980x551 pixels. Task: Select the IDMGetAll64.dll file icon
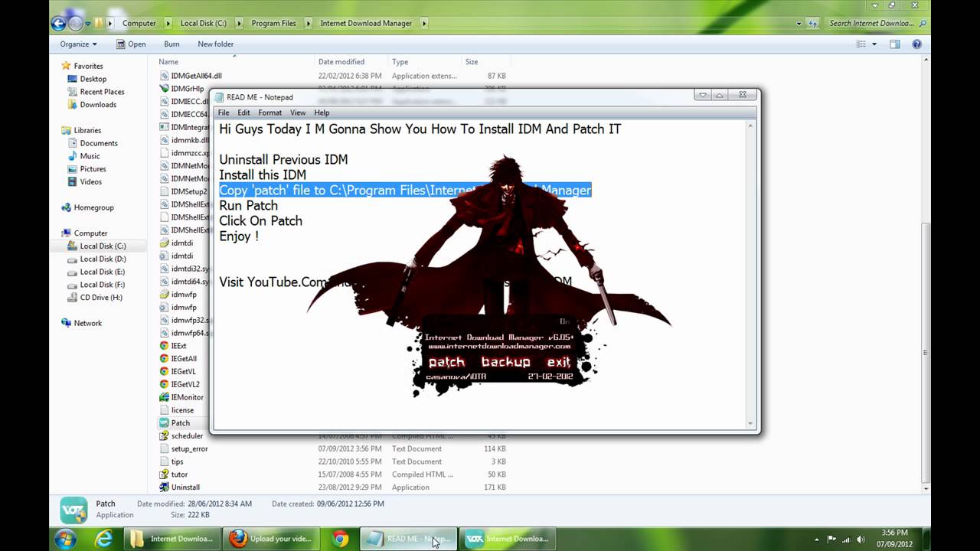(164, 76)
